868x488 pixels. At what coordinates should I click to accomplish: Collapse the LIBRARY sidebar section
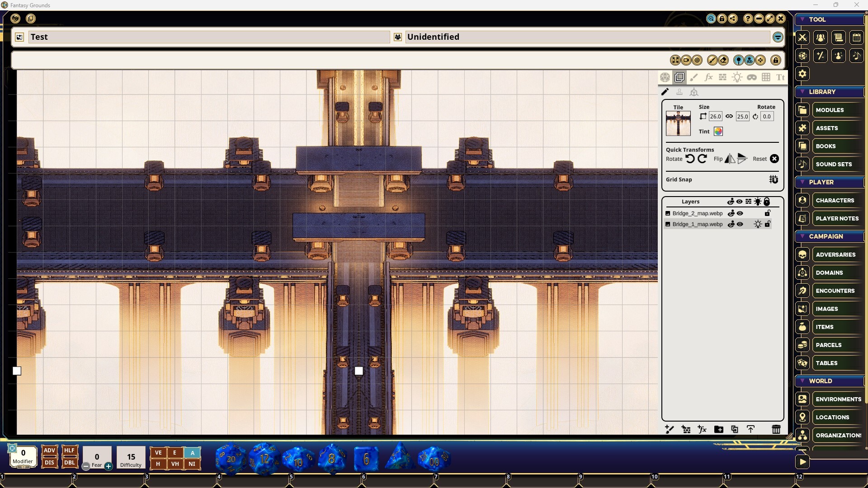pyautogui.click(x=802, y=92)
